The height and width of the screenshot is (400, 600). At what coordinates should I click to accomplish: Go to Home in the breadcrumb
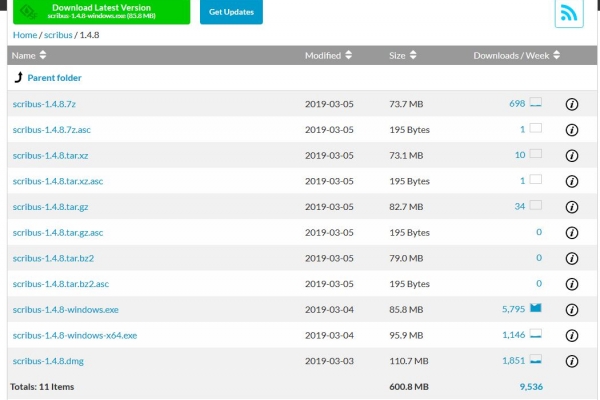25,35
